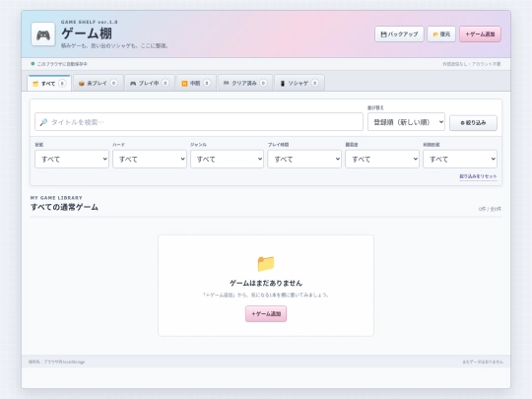The width and height of the screenshot is (532, 399).
Task: Click the +ゲーム追加 button in empty library card
Action: pos(266,314)
